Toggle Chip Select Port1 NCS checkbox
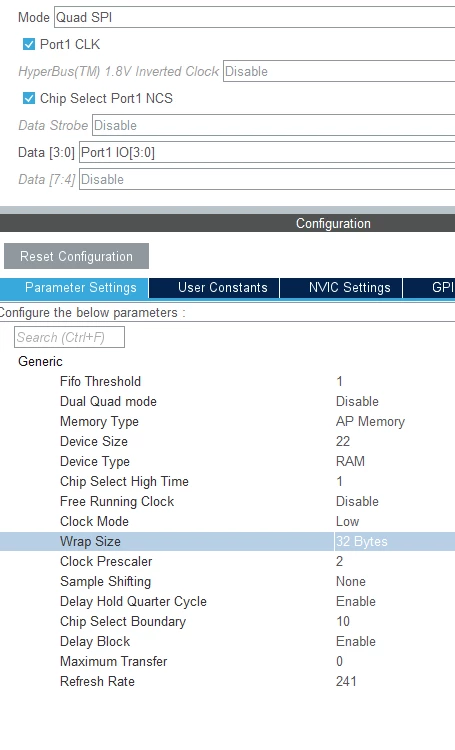The image size is (455, 750). 29,99
